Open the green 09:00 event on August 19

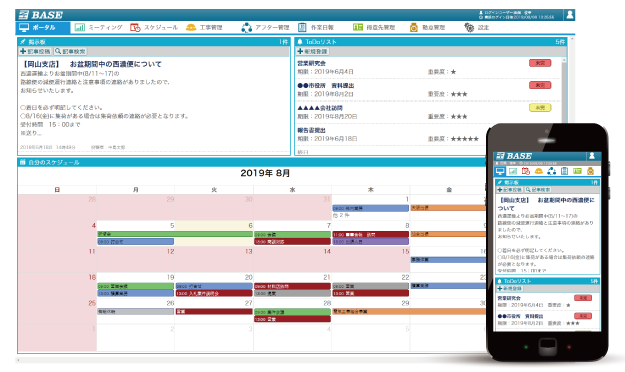pyautogui.click(x=136, y=286)
